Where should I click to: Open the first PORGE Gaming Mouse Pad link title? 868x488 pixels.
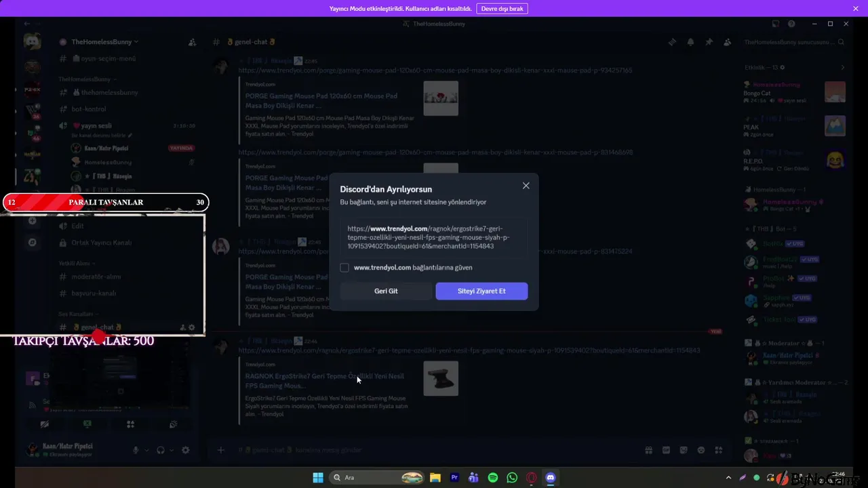[x=321, y=100]
